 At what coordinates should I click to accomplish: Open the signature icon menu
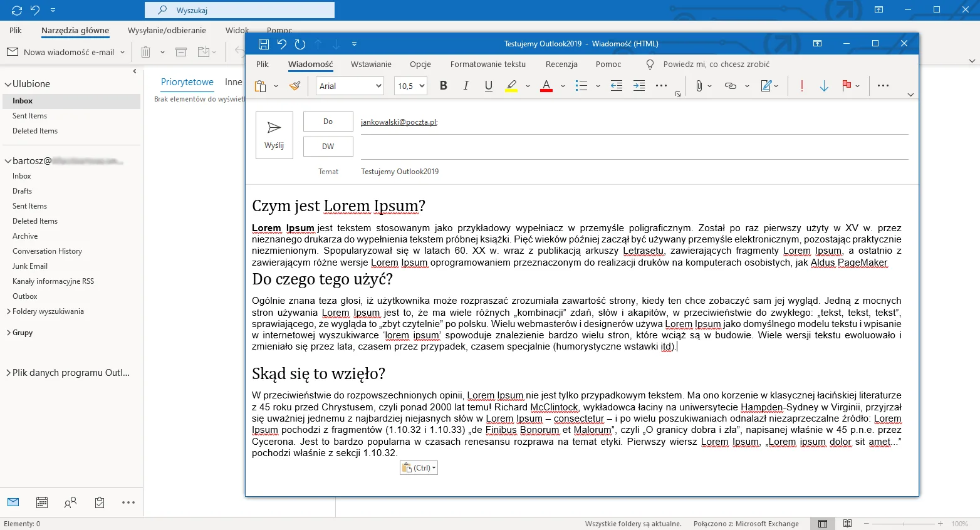769,86
